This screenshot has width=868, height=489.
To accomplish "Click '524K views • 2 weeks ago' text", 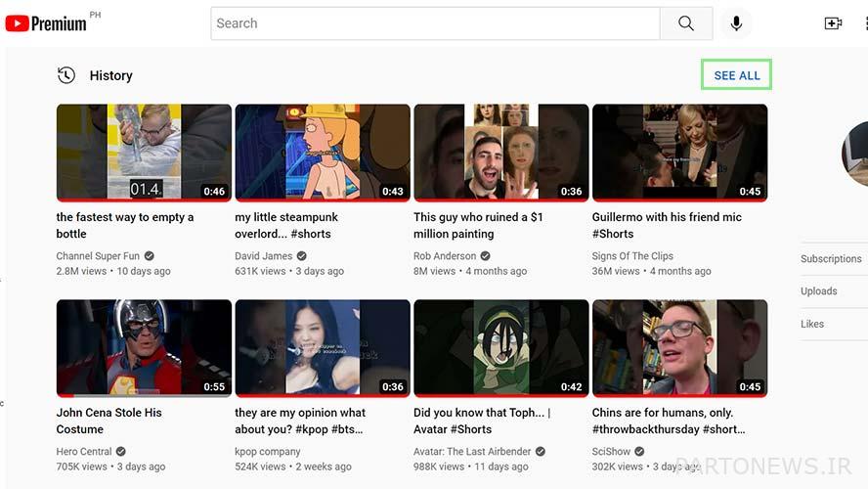I will tap(293, 467).
